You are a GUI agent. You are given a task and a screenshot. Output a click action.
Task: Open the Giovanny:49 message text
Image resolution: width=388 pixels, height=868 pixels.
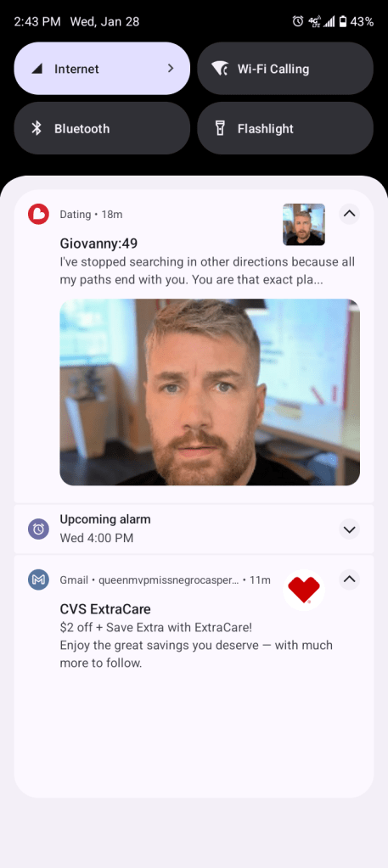click(x=207, y=271)
